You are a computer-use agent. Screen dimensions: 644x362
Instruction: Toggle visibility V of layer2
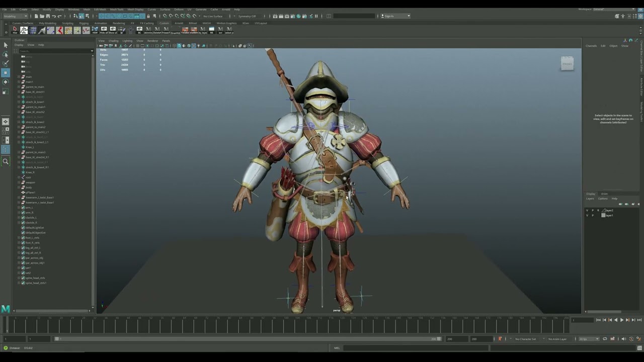point(587,210)
